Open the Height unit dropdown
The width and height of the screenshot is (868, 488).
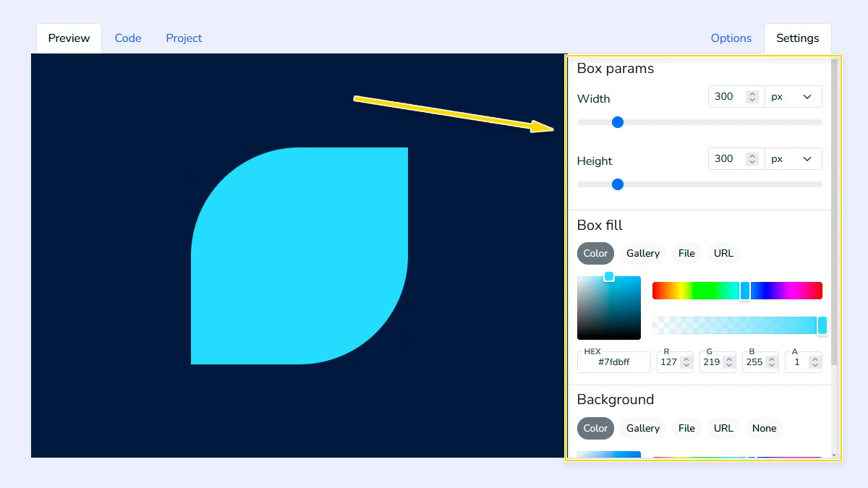793,158
